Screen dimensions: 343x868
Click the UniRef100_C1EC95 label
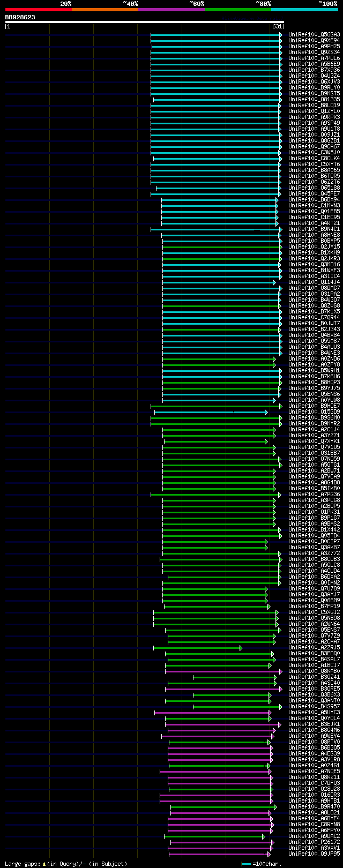(314, 217)
